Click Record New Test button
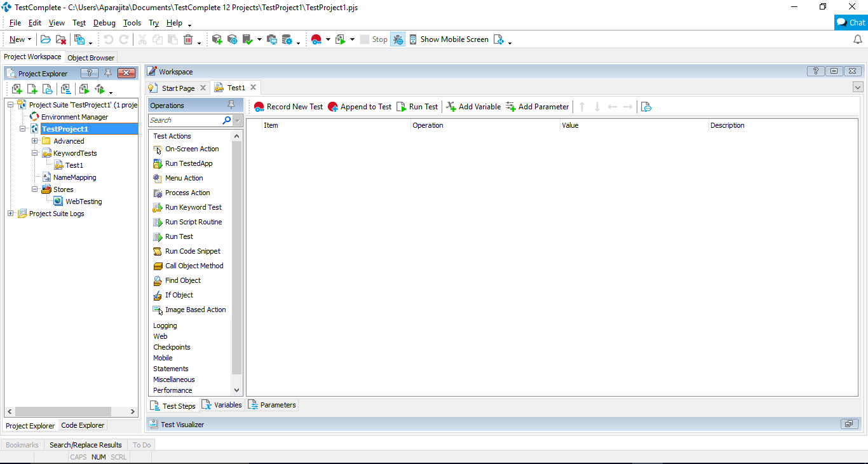Image resolution: width=868 pixels, height=464 pixels. (x=288, y=107)
